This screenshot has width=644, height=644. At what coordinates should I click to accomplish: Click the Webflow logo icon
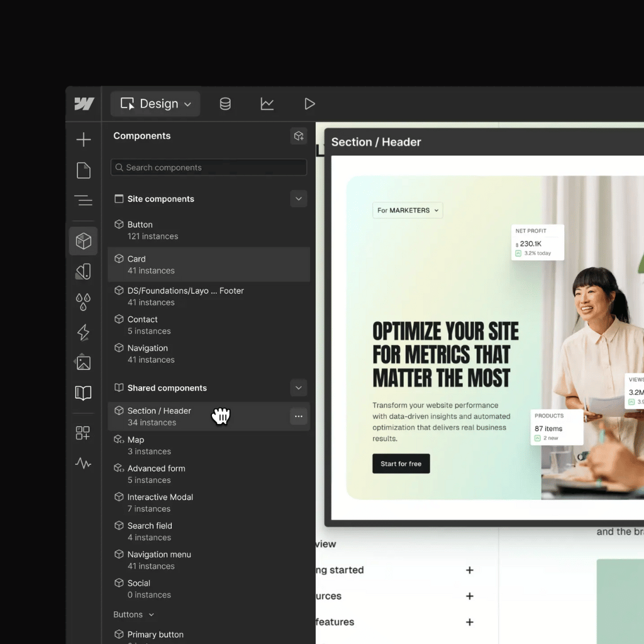tap(84, 104)
